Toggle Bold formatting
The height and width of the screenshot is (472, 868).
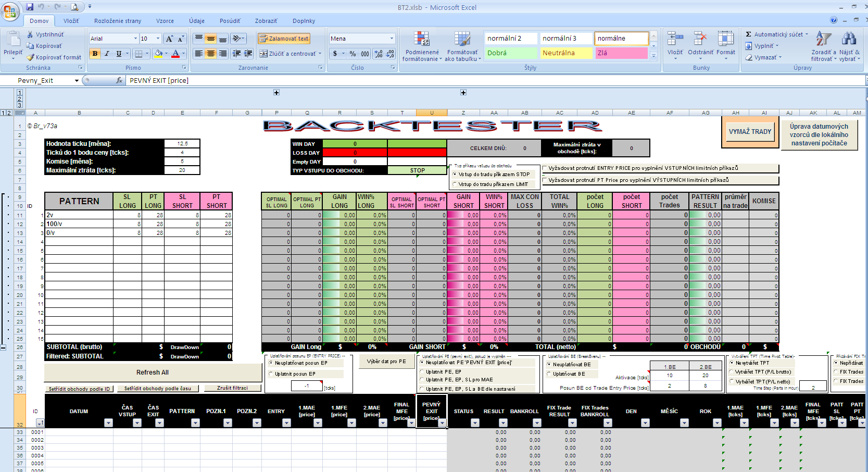pos(95,53)
